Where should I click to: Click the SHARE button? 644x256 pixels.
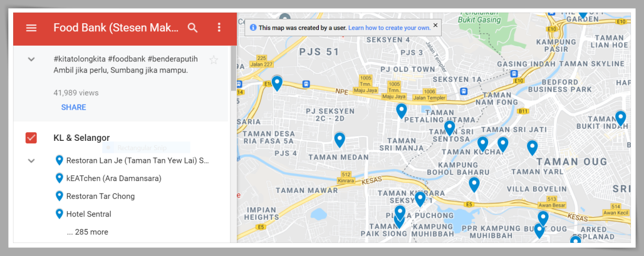click(73, 107)
